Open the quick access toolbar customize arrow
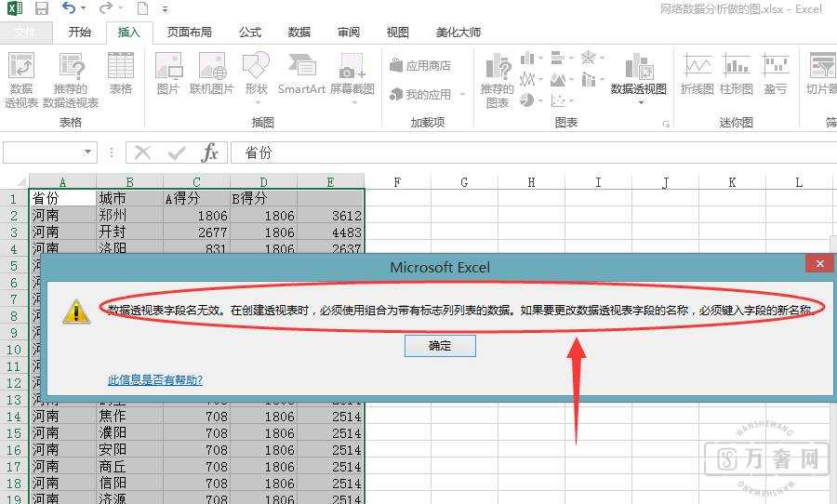Viewport: 837px width, 504px height. (x=165, y=9)
